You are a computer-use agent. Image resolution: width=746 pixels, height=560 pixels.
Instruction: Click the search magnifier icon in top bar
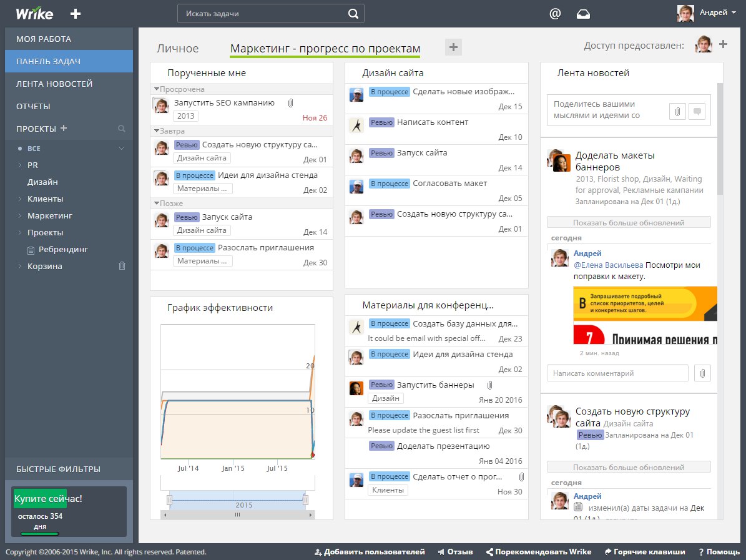coord(353,14)
